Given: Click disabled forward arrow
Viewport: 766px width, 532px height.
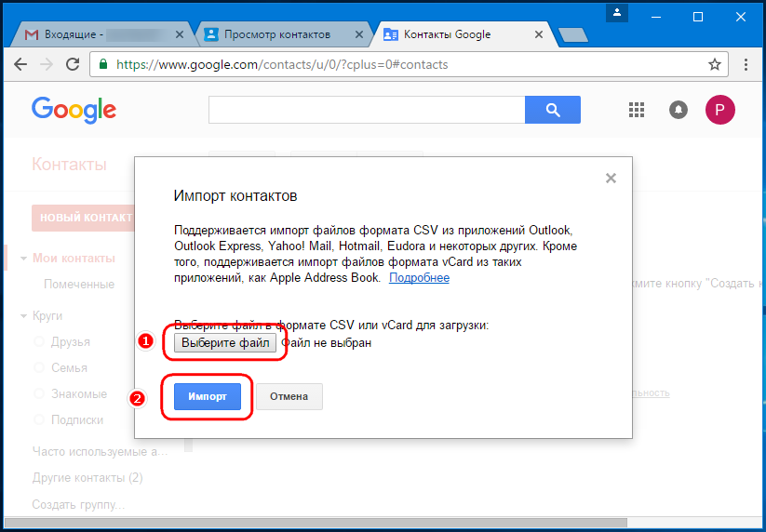Looking at the screenshot, I should click(47, 64).
